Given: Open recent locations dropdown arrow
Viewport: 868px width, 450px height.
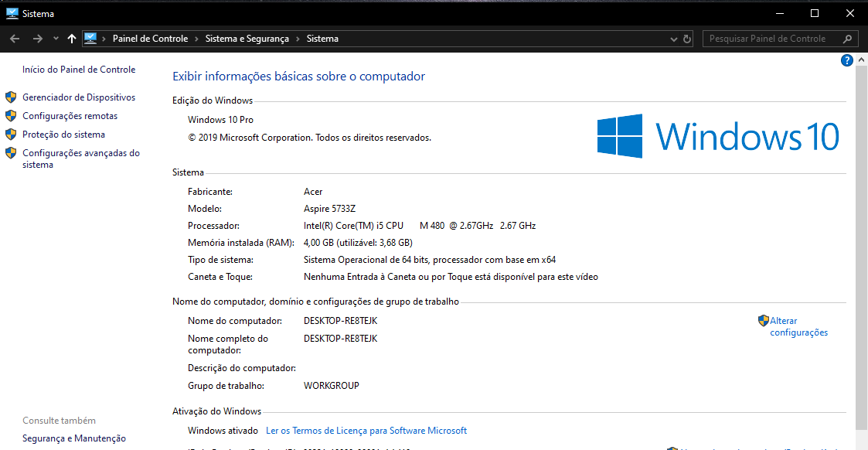Looking at the screenshot, I should point(56,39).
